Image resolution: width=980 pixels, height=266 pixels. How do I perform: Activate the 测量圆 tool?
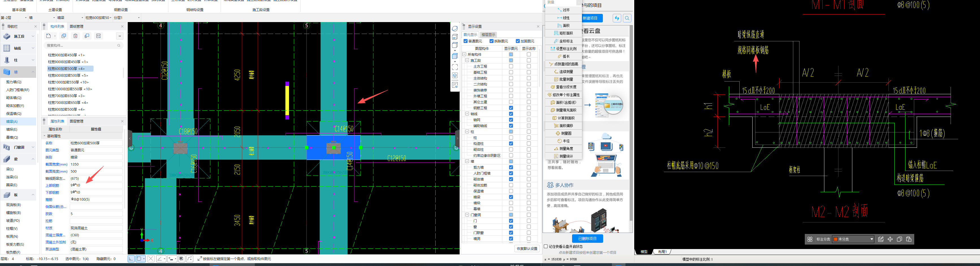564,133
